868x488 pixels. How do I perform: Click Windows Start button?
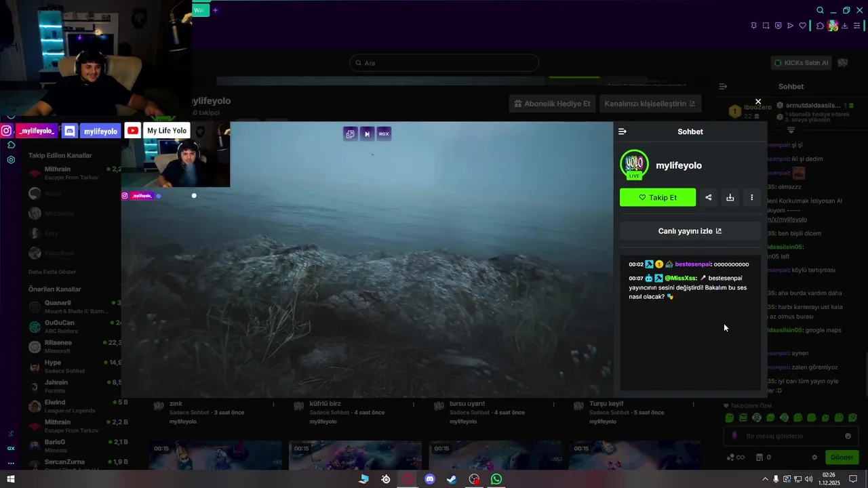pos(11,479)
